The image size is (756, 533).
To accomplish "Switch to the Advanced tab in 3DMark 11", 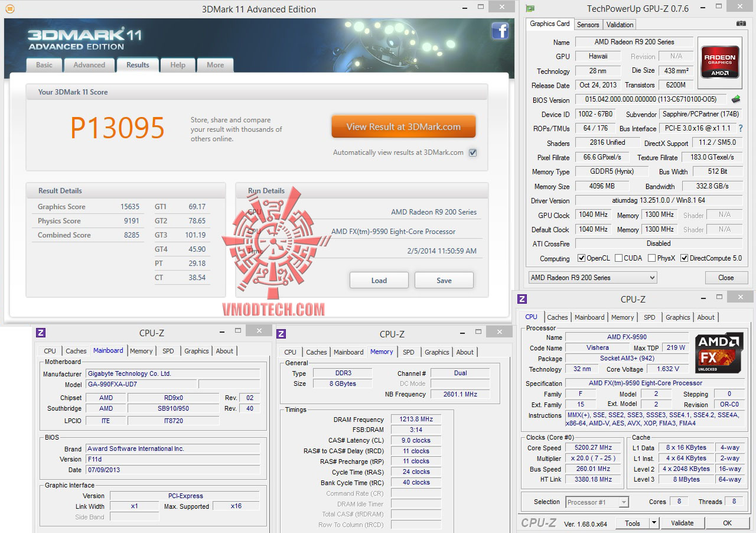I will tap(89, 65).
